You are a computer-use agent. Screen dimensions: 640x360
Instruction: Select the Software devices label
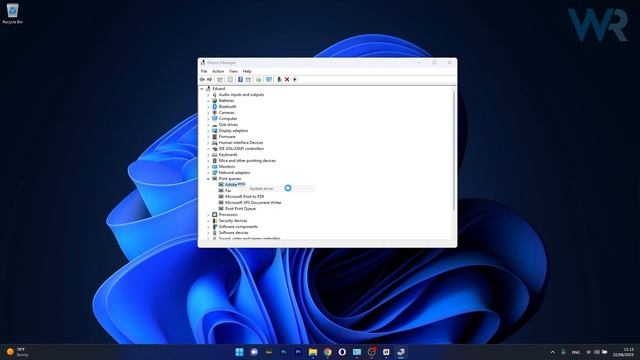coord(233,233)
